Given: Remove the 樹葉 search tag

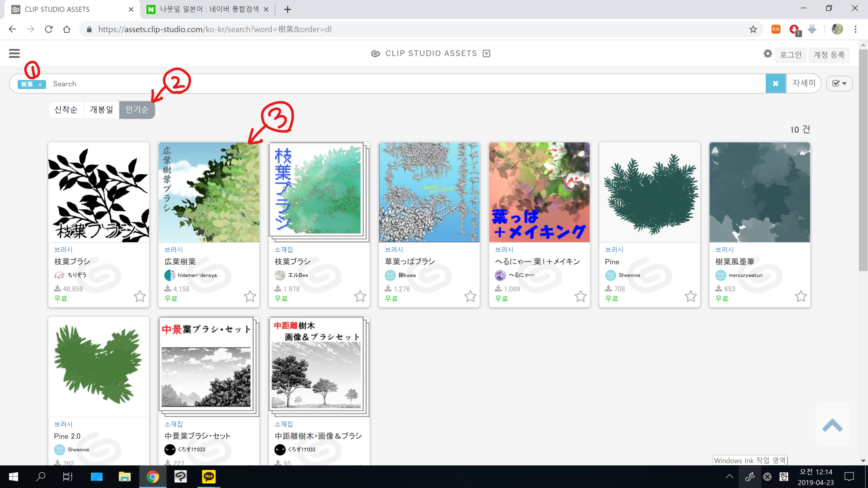Looking at the screenshot, I should click(x=40, y=85).
